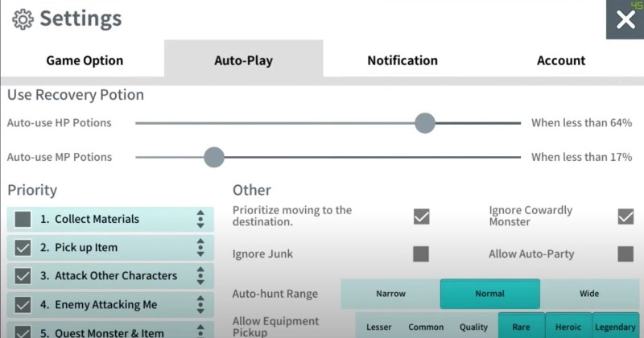This screenshot has height=338, width=644.
Task: Switch to the Game Option tab
Action: click(85, 60)
